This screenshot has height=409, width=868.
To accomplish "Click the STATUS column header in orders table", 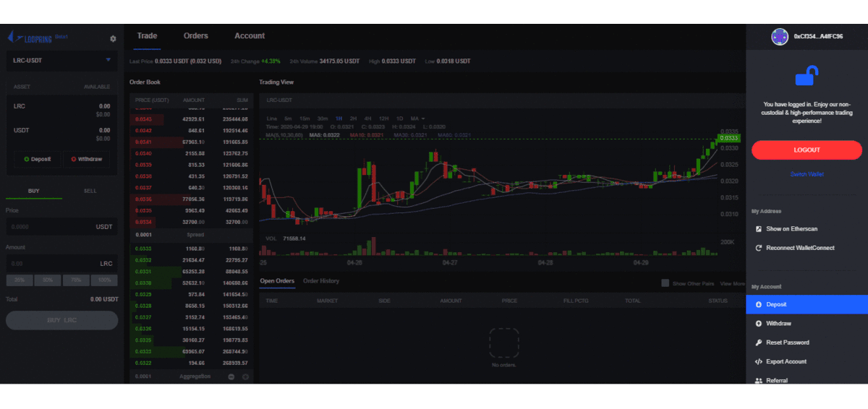I will click(718, 301).
